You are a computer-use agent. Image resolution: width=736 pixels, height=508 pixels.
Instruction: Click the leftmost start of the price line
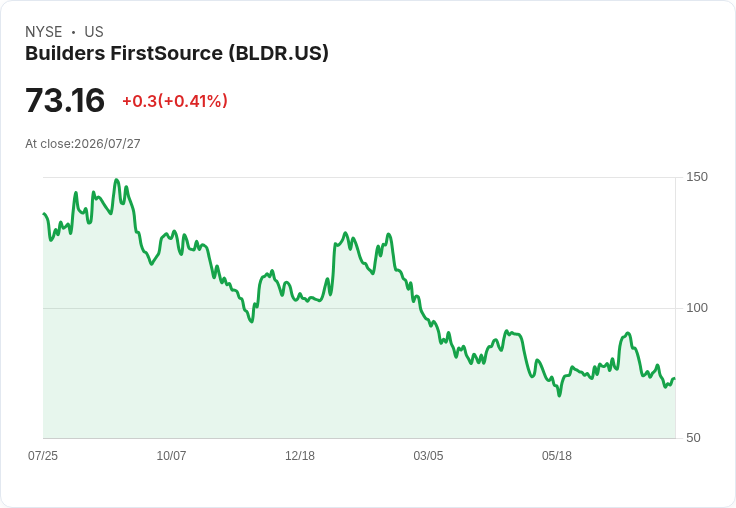click(x=44, y=214)
